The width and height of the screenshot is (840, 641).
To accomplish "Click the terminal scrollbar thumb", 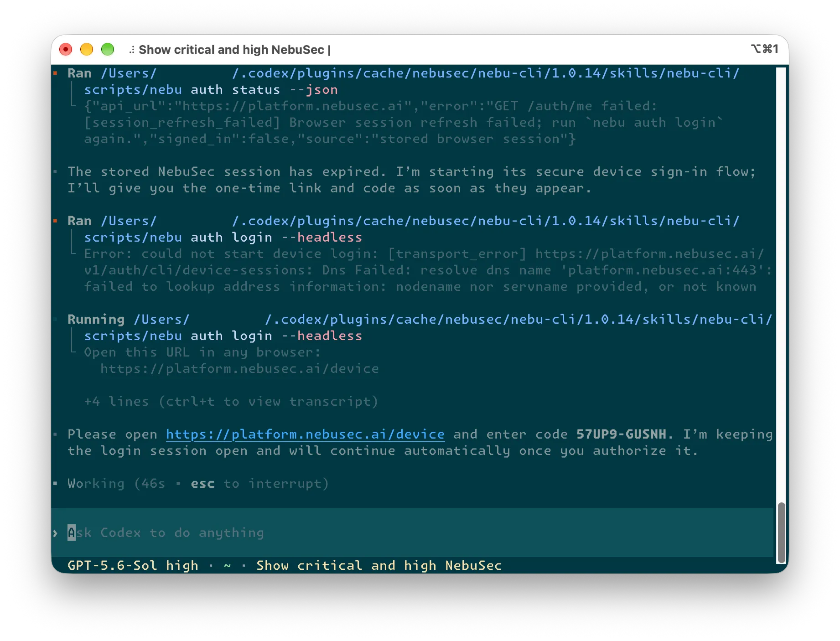I will [x=781, y=532].
